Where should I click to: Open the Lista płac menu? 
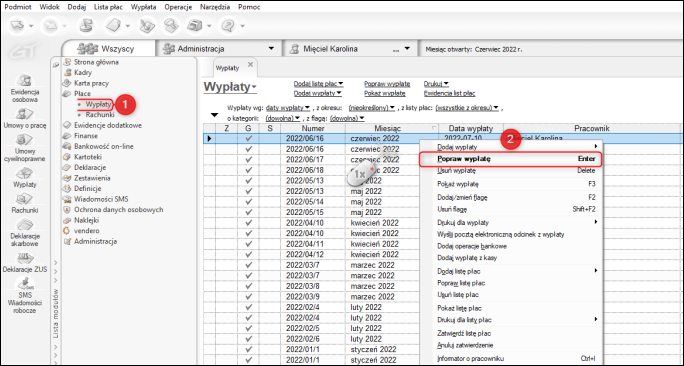108,7
